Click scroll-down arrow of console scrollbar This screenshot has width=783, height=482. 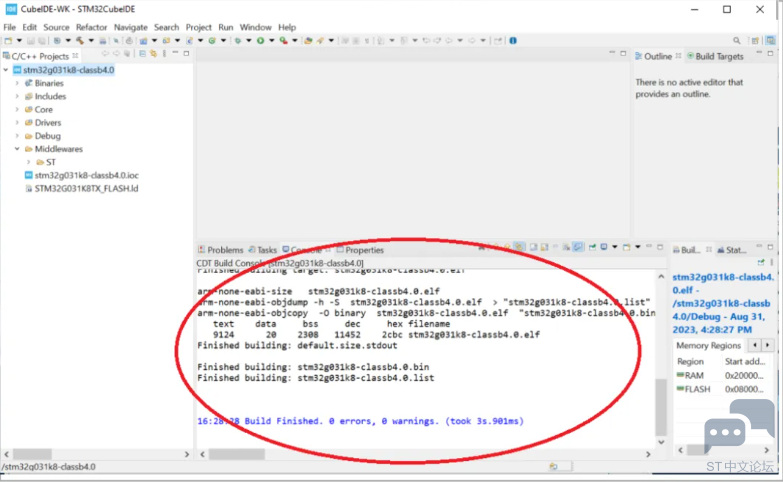(x=661, y=442)
